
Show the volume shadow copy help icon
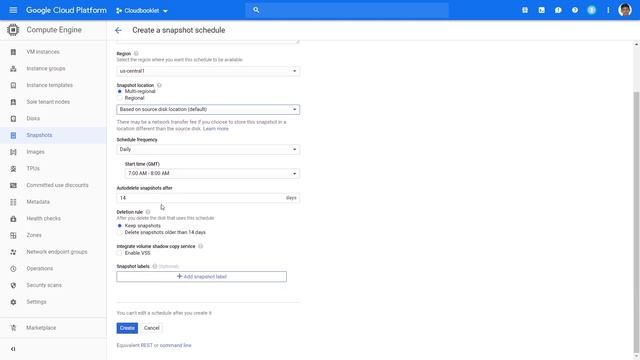[x=200, y=246]
